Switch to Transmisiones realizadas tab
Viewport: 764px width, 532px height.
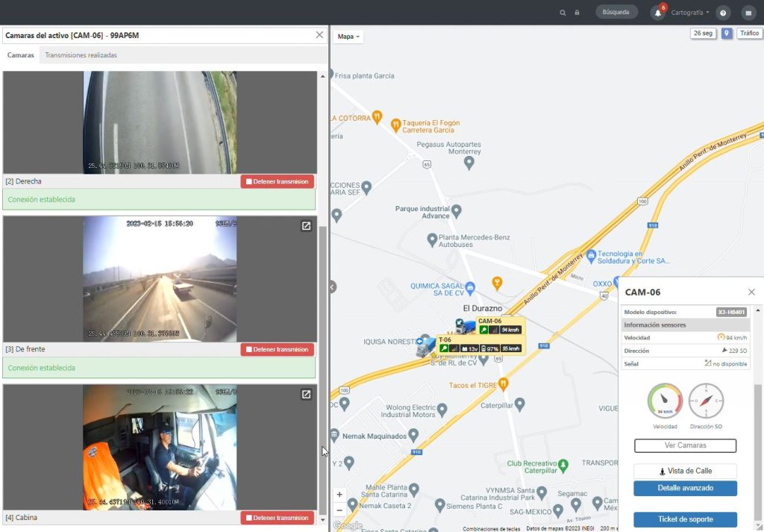tap(81, 55)
